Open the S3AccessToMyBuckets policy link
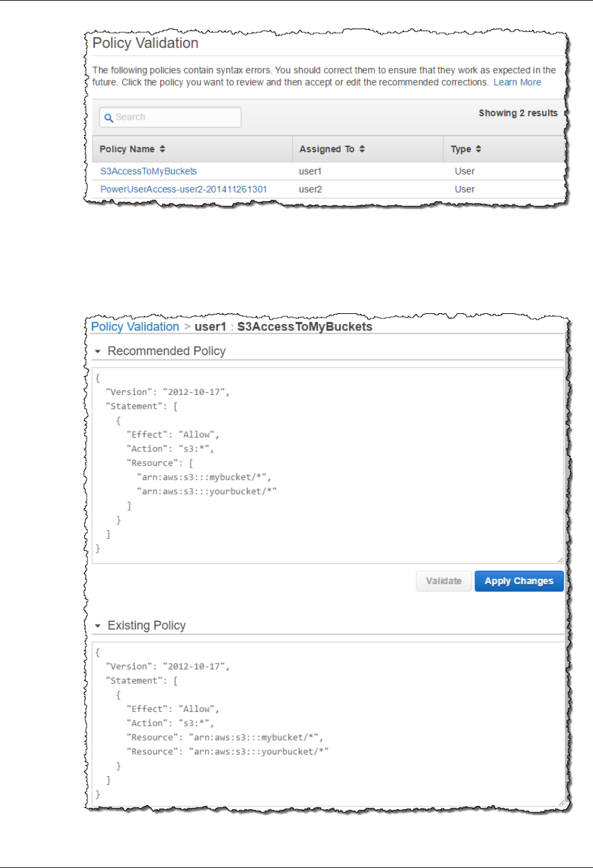 coord(148,171)
